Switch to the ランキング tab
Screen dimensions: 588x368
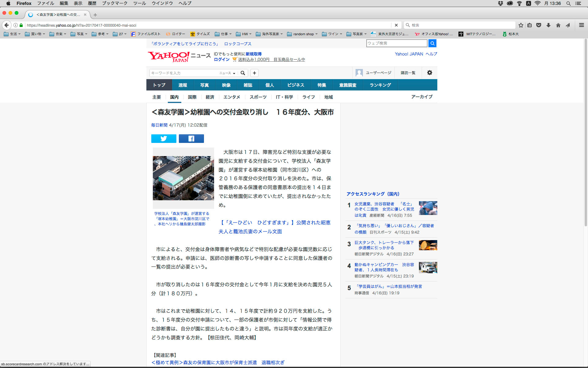point(380,85)
